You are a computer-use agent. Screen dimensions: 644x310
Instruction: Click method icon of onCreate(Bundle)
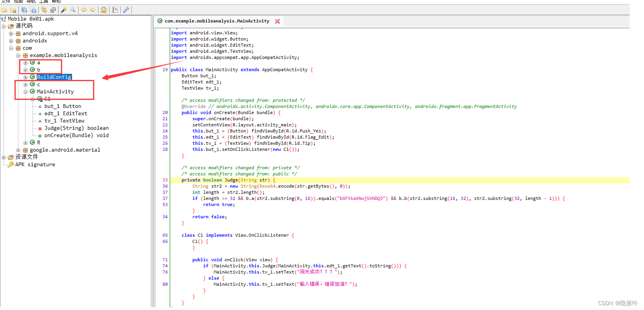coord(40,136)
